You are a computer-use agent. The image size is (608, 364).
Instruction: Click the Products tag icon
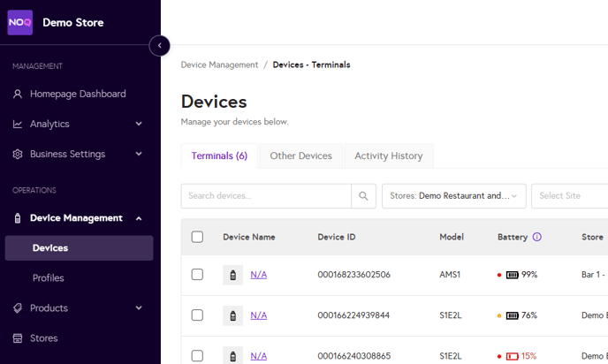(18, 308)
